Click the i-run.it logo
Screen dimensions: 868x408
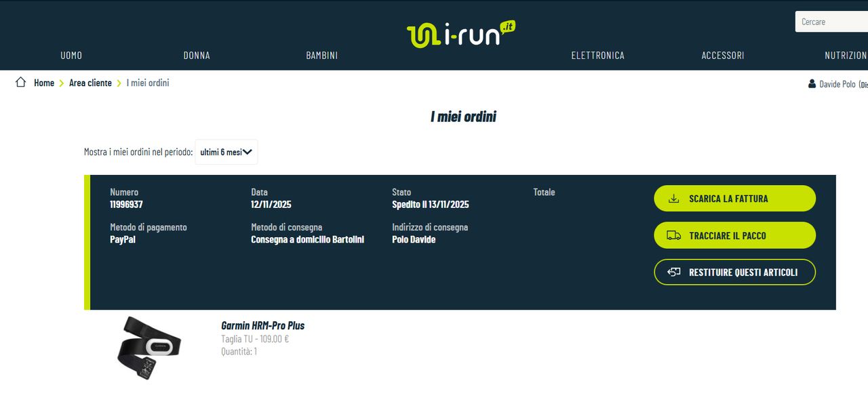click(461, 34)
